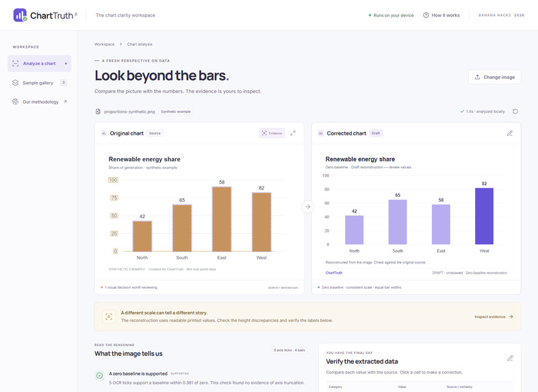This screenshot has height=392, width=538.
Task: Click Runs on your device status
Action: point(391,15)
